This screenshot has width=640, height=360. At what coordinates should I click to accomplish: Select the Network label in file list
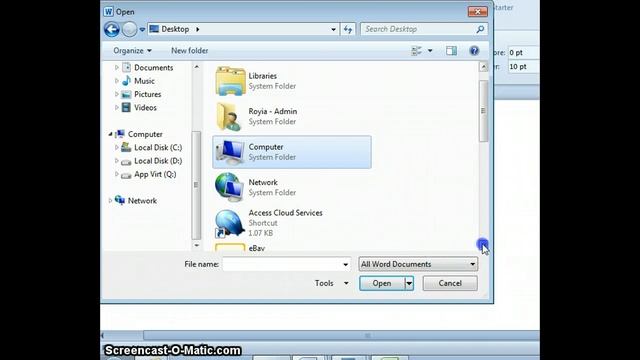click(263, 182)
